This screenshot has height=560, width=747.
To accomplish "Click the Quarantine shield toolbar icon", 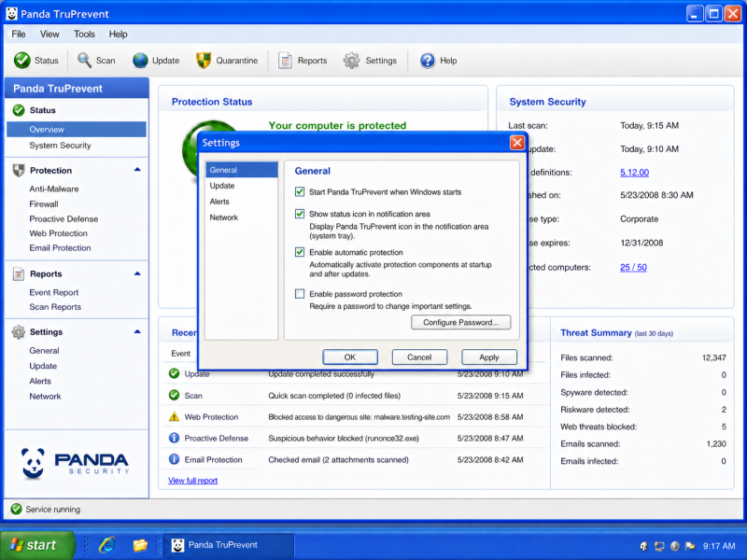I will tap(204, 61).
